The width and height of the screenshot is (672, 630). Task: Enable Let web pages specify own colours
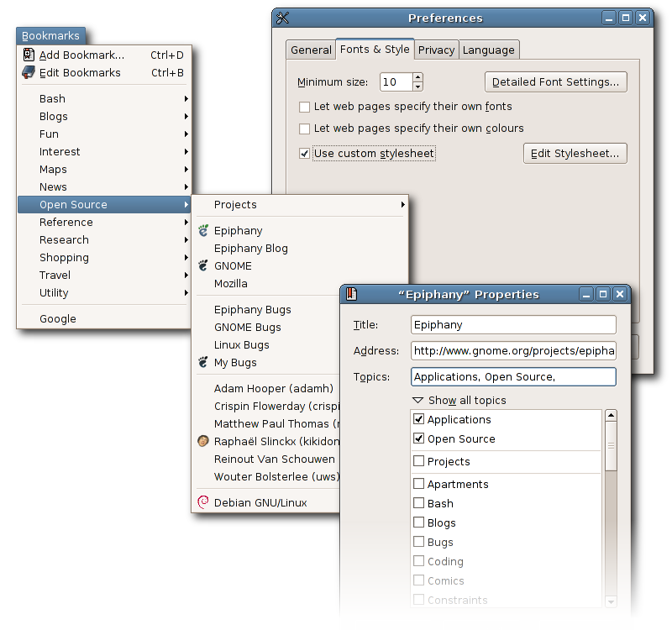304,129
